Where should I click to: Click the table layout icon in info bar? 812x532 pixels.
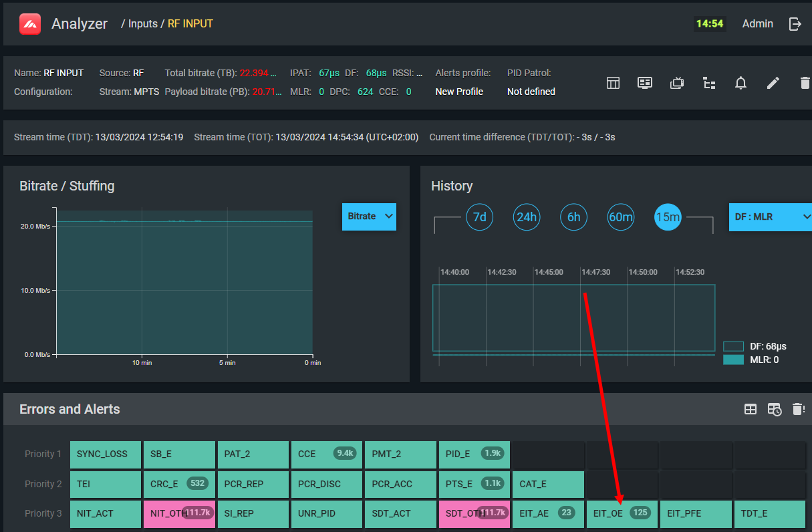(613, 83)
